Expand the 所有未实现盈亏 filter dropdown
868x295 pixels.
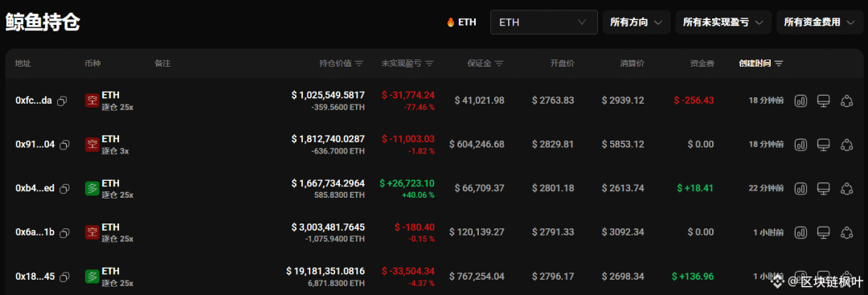pos(723,23)
